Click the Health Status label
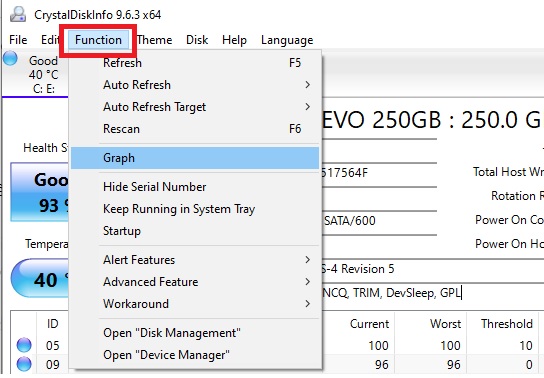The width and height of the screenshot is (544, 378). coord(45,148)
